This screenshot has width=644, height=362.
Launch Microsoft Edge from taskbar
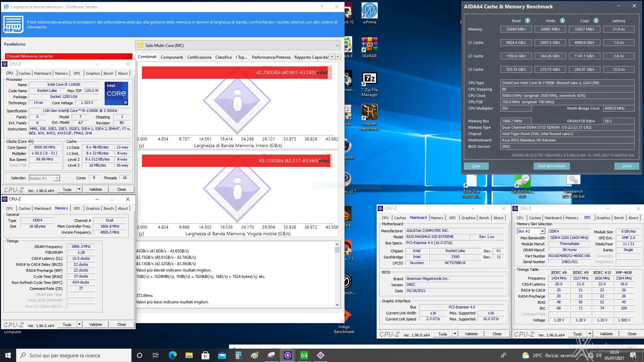(x=172, y=355)
